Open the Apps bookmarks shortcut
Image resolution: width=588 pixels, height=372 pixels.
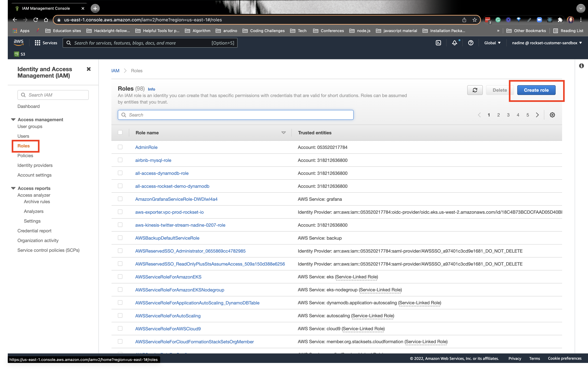pyautogui.click(x=21, y=31)
